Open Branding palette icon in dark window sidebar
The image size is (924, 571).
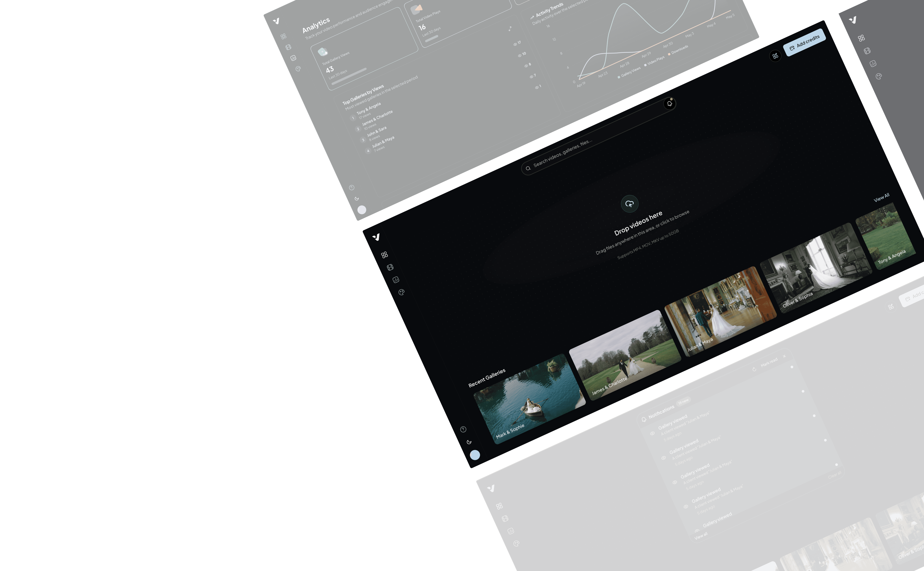coord(402,292)
